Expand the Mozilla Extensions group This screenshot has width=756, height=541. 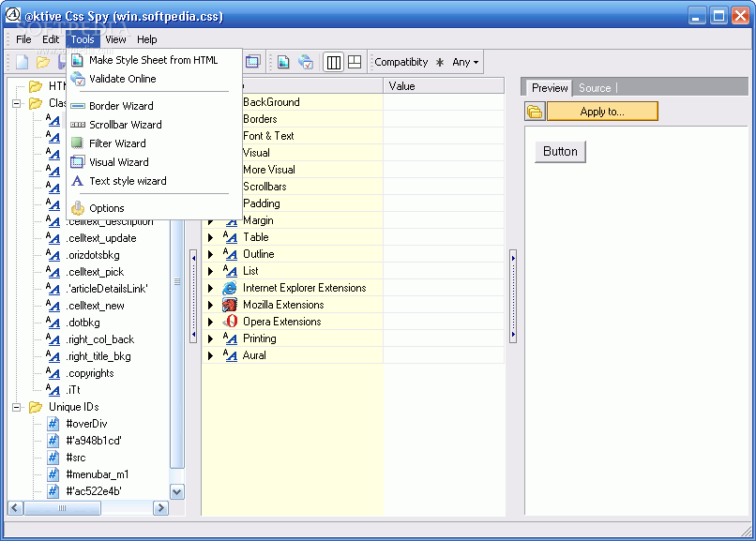coord(210,305)
